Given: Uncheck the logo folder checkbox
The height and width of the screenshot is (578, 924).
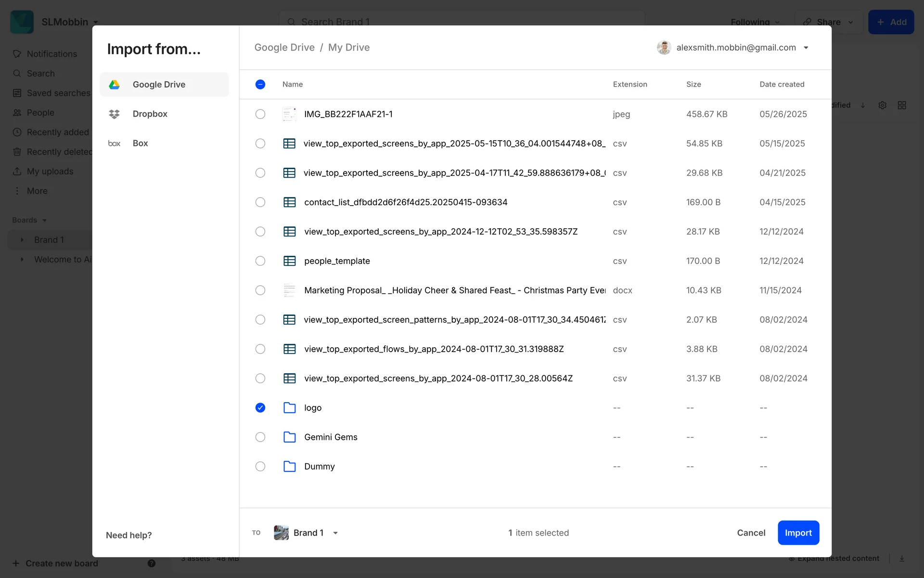Looking at the screenshot, I should point(260,408).
